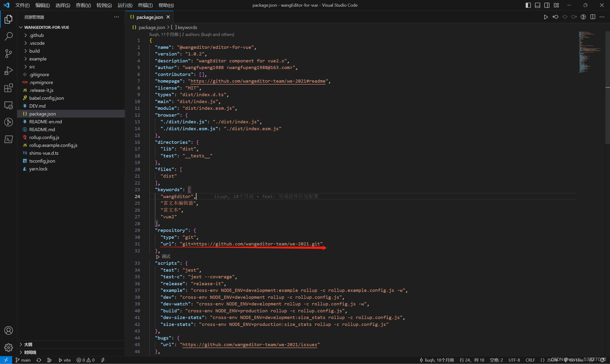Click main branch in status bar
The image size is (610, 364).
pos(23,360)
